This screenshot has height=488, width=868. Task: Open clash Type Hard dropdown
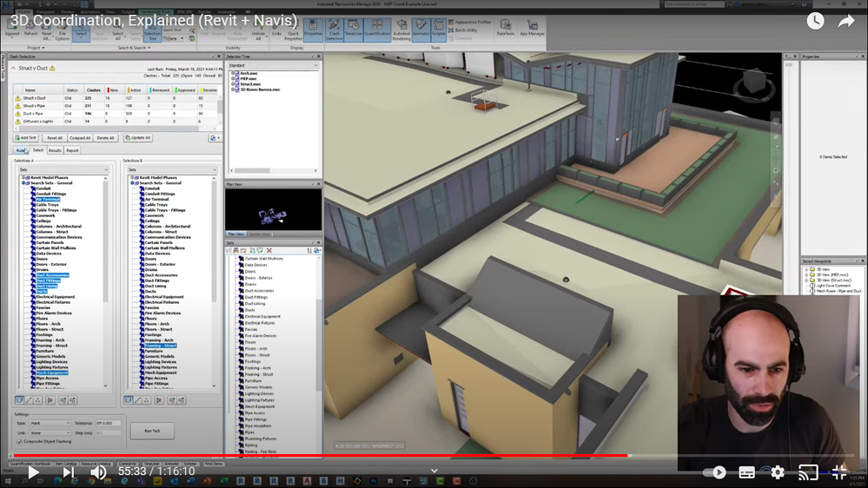pyautogui.click(x=50, y=423)
